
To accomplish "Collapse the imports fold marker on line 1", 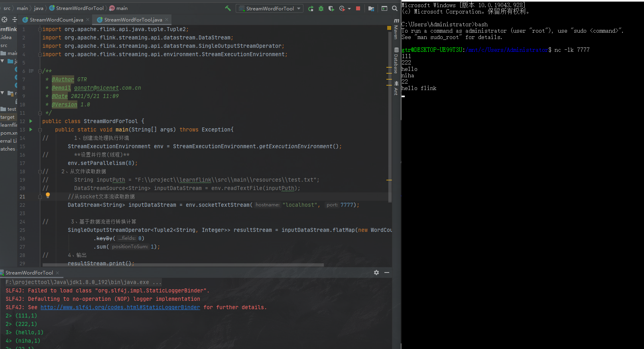I will pyautogui.click(x=40, y=29).
